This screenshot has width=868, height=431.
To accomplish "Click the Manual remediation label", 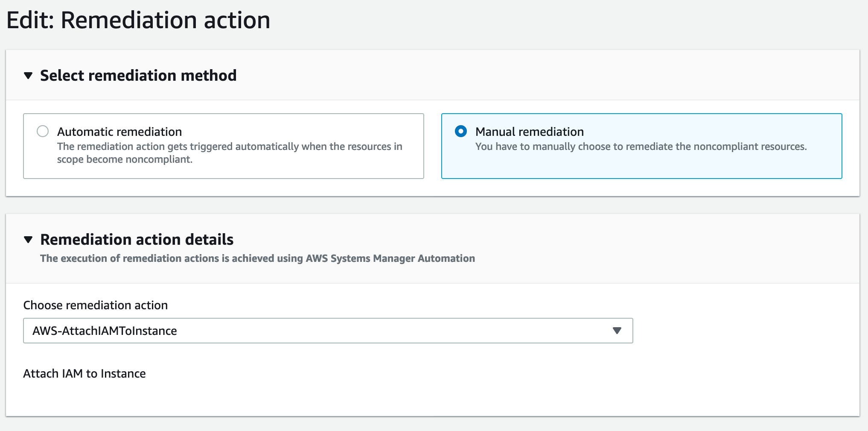I will tap(530, 132).
